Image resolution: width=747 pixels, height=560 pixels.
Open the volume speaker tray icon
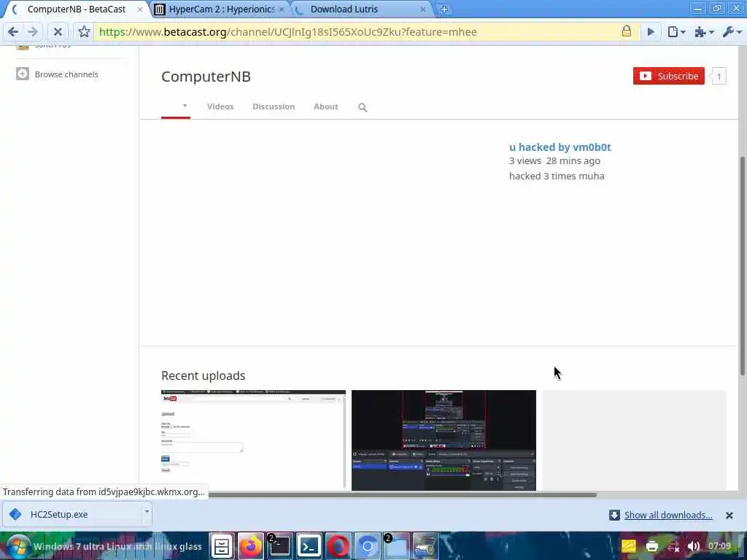click(x=694, y=546)
